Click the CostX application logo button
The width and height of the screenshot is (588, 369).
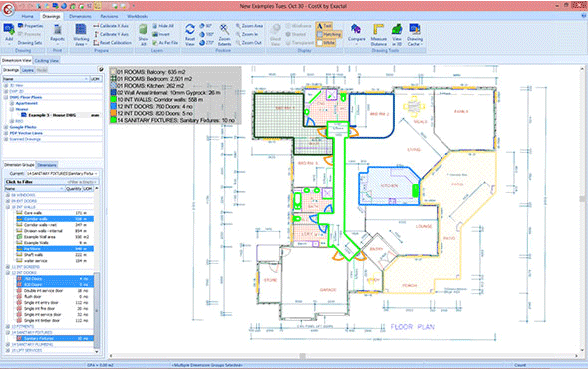(8, 8)
